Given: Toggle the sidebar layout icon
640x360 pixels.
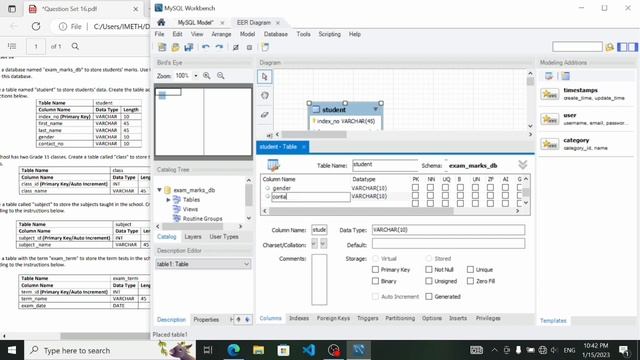Looking at the screenshot, I should coord(622,47).
